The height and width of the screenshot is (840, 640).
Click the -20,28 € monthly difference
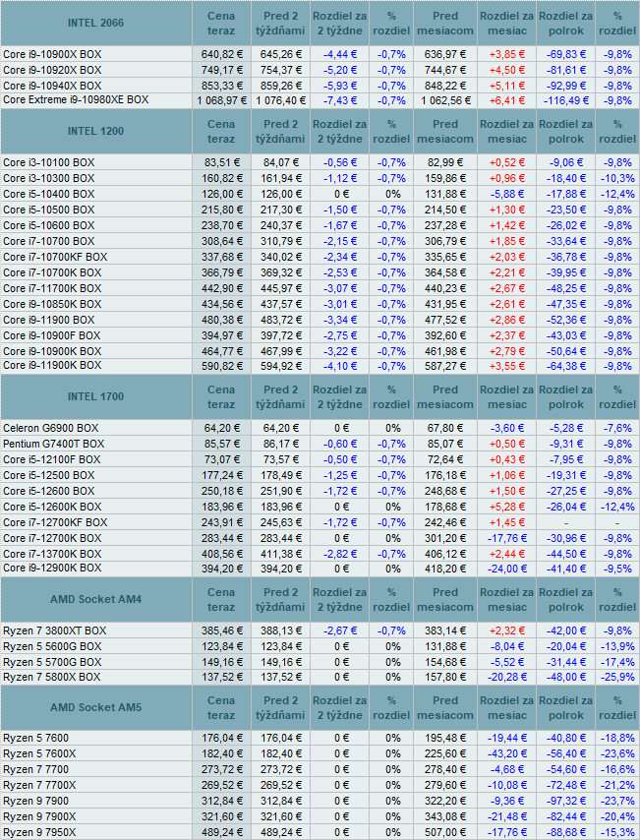[506, 677]
